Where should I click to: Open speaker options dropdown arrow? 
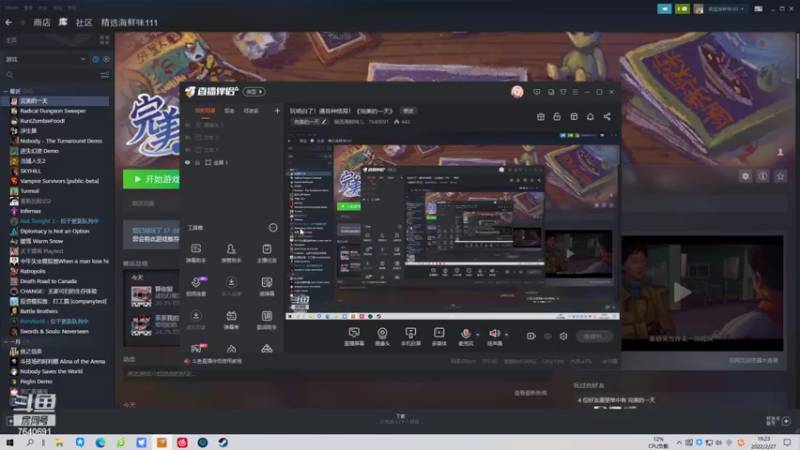506,335
